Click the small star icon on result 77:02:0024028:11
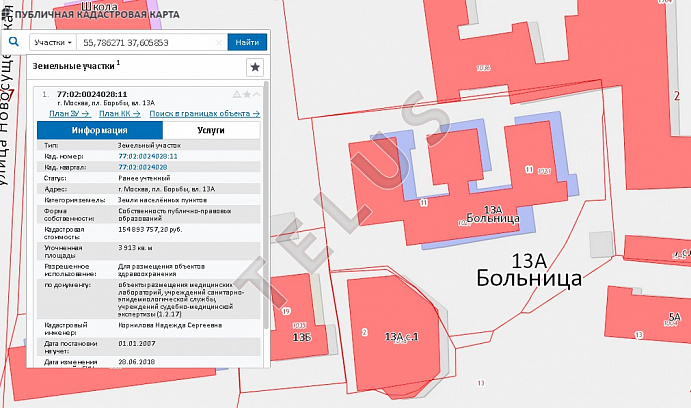This screenshot has height=408, width=691. coord(247,94)
